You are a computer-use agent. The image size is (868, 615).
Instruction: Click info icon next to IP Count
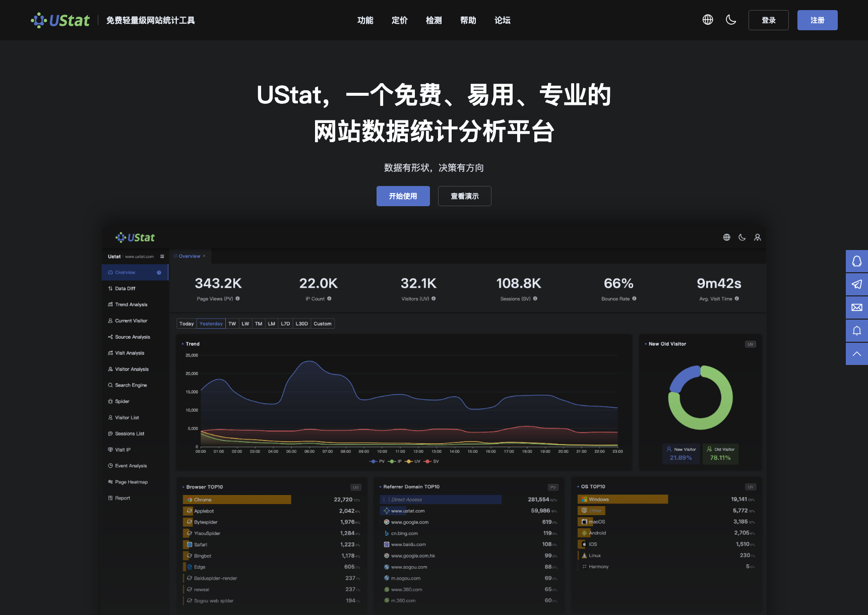[x=329, y=298]
